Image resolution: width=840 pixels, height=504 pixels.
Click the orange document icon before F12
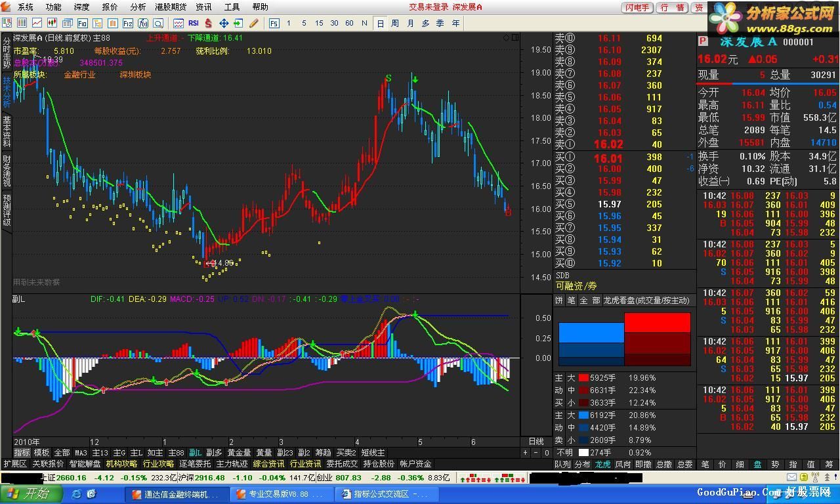(x=112, y=23)
